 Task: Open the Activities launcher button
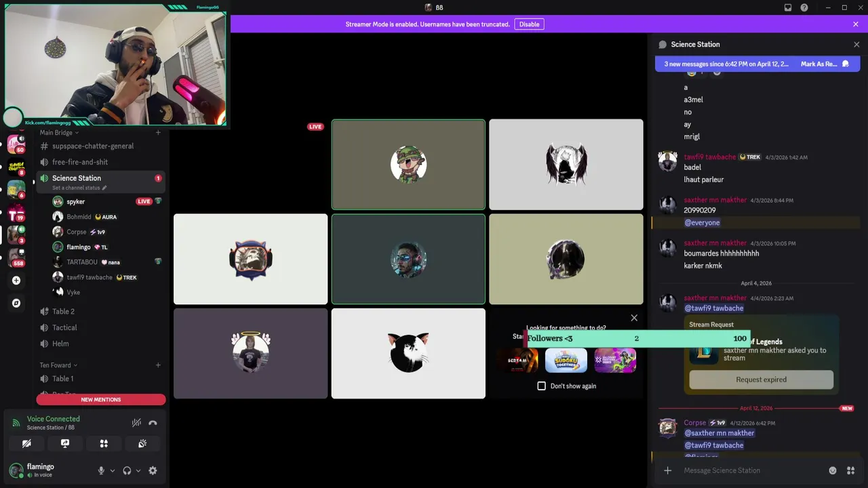click(104, 443)
